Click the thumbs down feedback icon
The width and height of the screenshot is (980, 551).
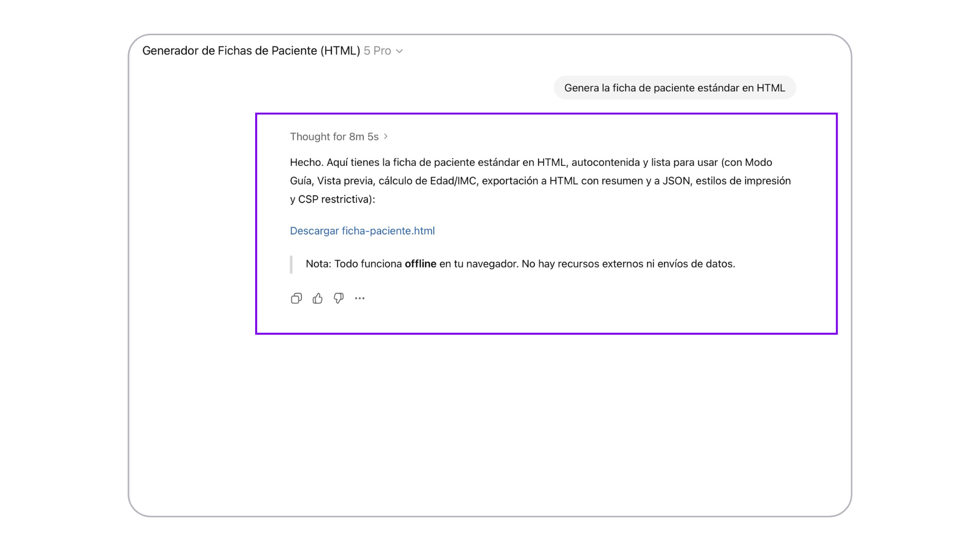point(338,298)
